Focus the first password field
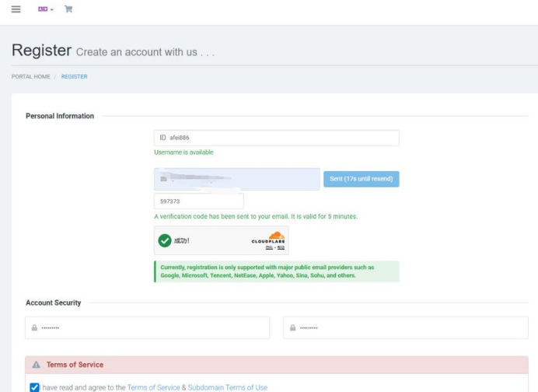538x392 pixels. 147,327
